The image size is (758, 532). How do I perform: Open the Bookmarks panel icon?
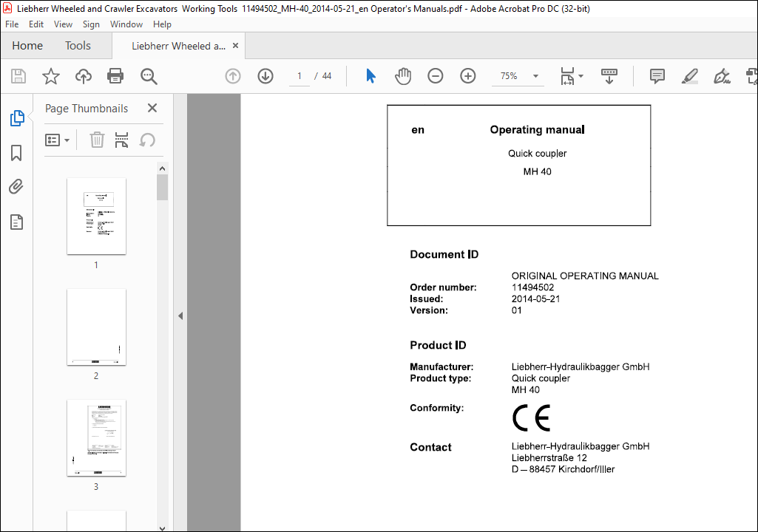click(16, 153)
